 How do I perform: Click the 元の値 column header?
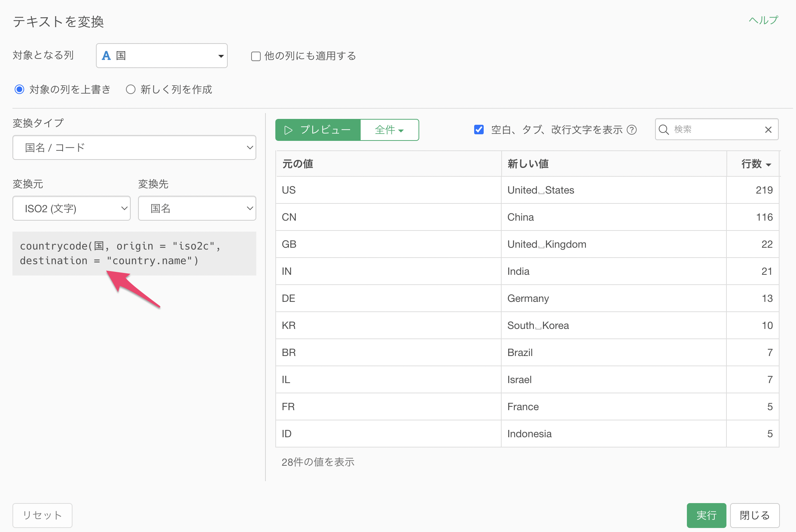click(x=388, y=164)
